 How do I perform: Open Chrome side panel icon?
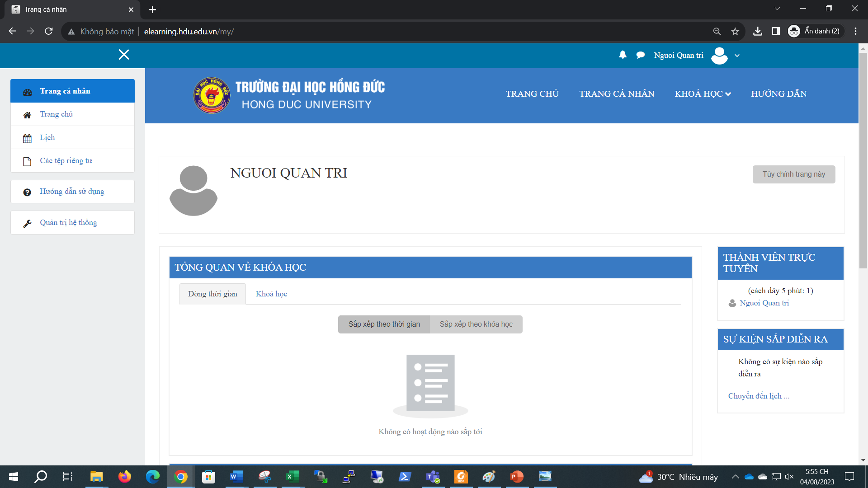pos(776,31)
